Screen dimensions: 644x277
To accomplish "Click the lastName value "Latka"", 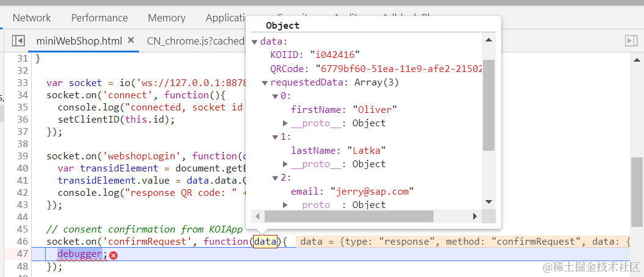I will pyautogui.click(x=367, y=151).
